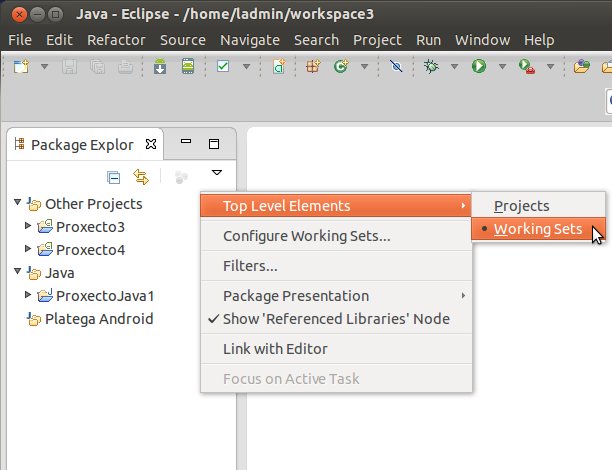This screenshot has height=470, width=612.
Task: Click the New Java Package icon
Action: pos(313,66)
